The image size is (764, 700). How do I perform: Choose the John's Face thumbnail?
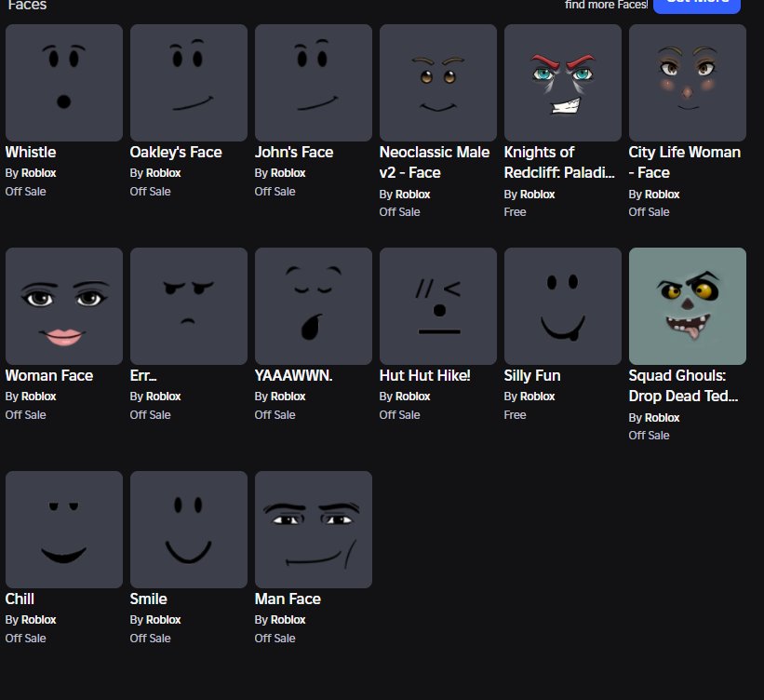[314, 83]
